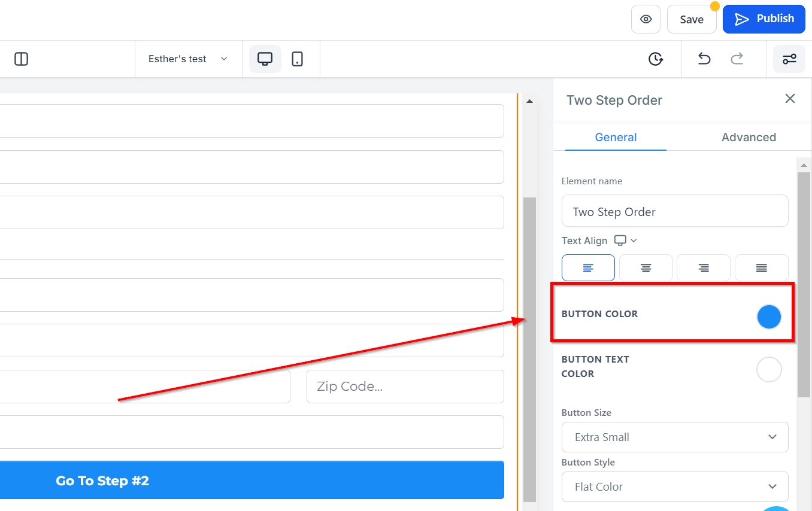Open the Button Size dropdown
This screenshot has height=511, width=812.
click(x=675, y=437)
